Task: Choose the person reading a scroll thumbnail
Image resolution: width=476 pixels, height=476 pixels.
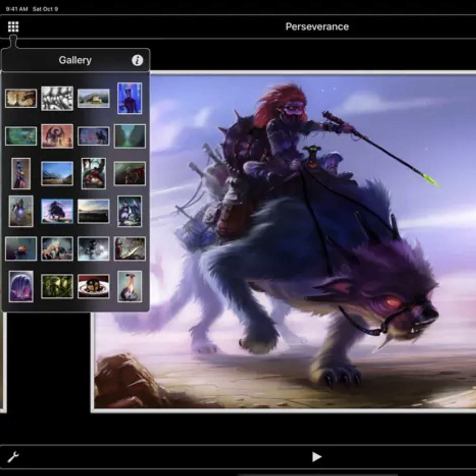Action: pos(129,249)
